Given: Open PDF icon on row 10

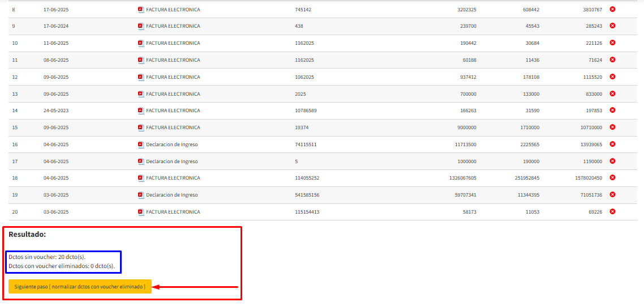Looking at the screenshot, I should (141, 43).
